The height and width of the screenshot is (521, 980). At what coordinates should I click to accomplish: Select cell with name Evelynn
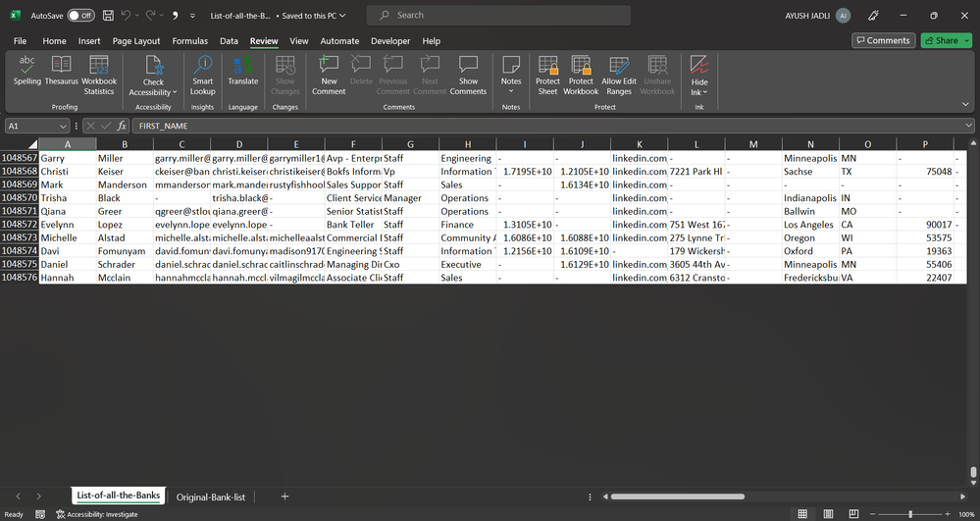[x=68, y=225]
